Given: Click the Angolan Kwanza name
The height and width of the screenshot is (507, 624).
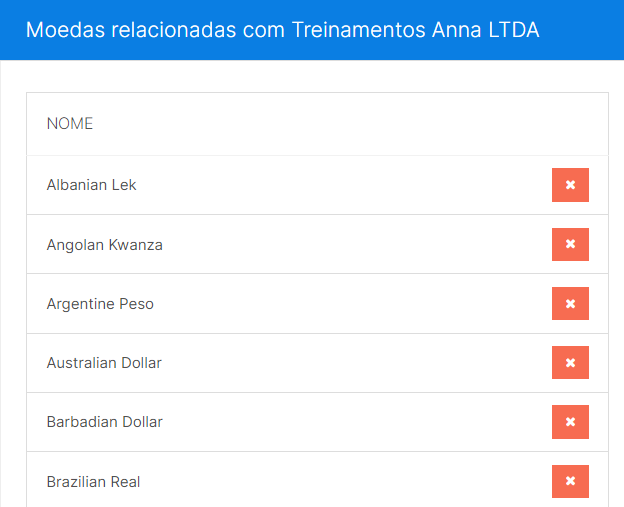Looking at the screenshot, I should (x=104, y=245).
